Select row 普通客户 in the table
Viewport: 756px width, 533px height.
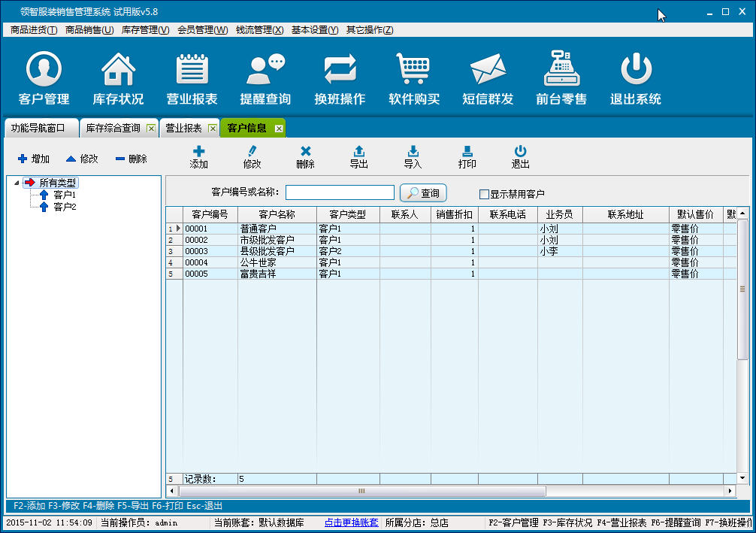(x=452, y=229)
